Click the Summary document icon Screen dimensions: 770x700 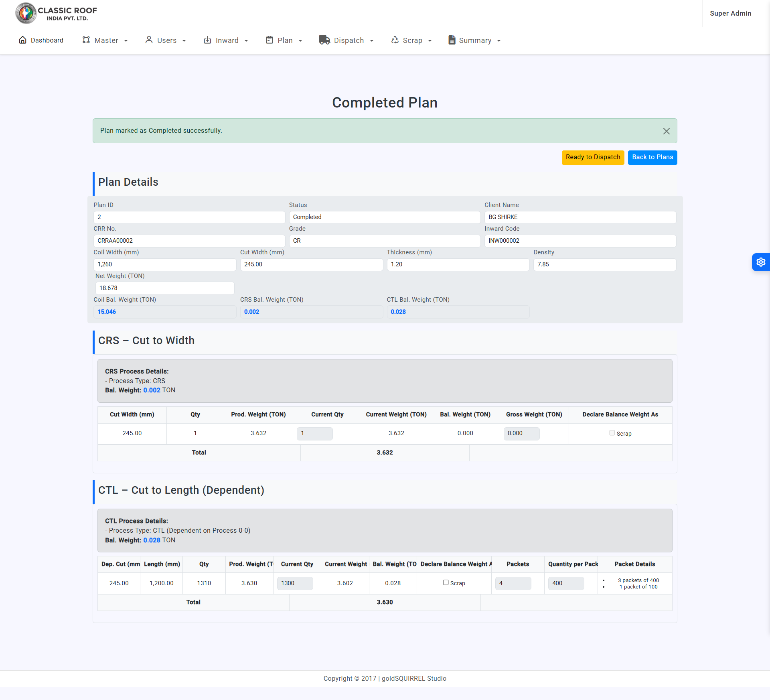[x=452, y=40]
